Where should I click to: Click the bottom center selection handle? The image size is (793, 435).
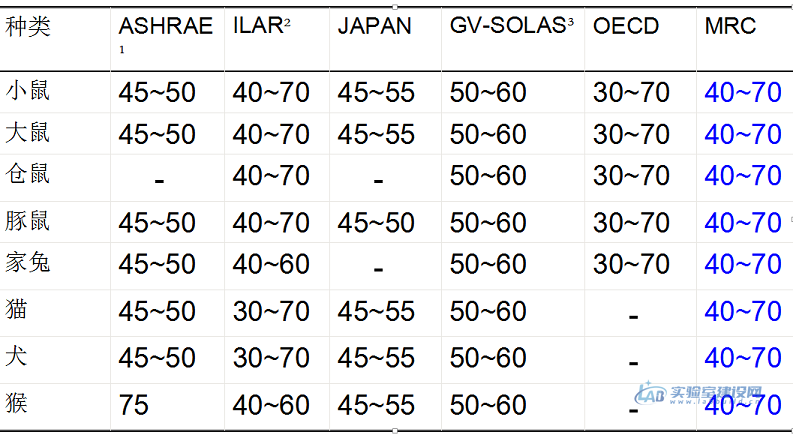tap(395, 431)
